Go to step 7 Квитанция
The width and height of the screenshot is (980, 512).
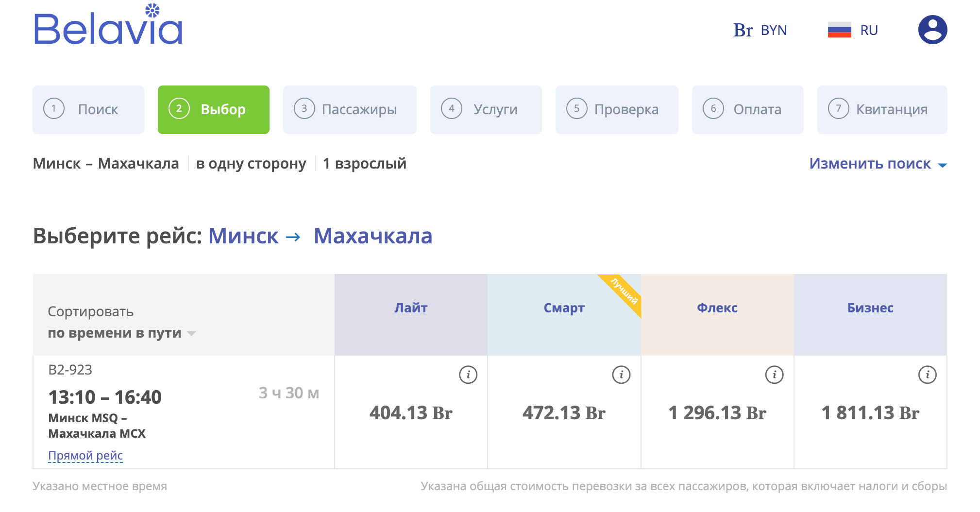coord(882,109)
